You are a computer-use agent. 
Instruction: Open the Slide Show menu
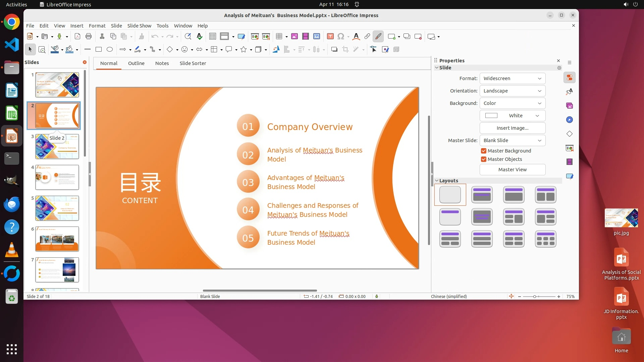point(139,26)
